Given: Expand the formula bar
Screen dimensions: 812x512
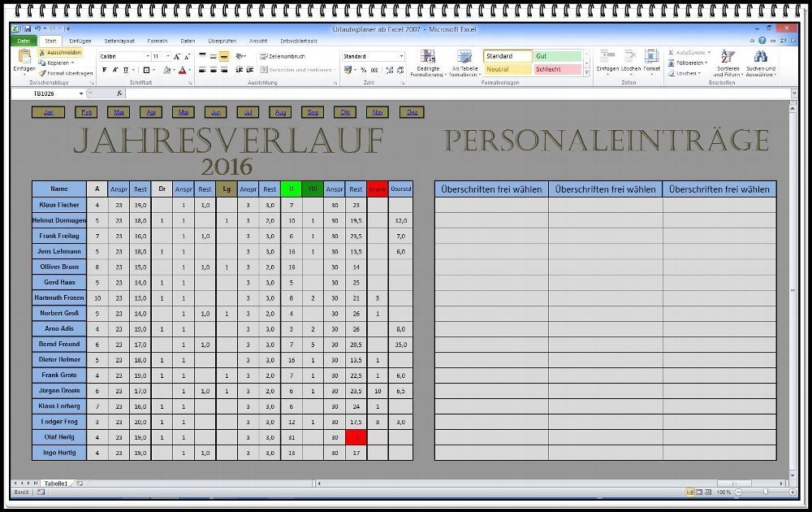Looking at the screenshot, I should [793, 93].
